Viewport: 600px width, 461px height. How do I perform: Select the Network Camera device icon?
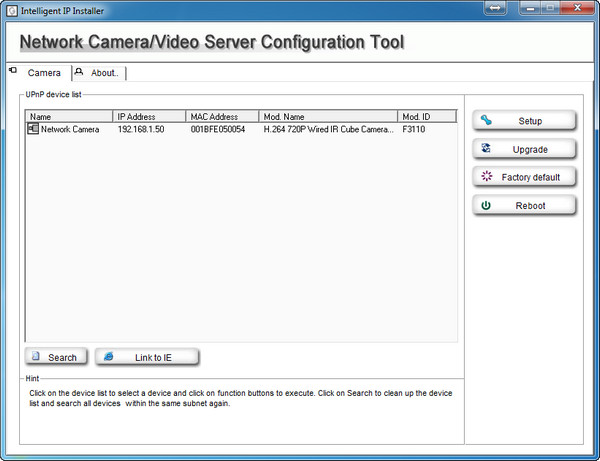click(33, 129)
